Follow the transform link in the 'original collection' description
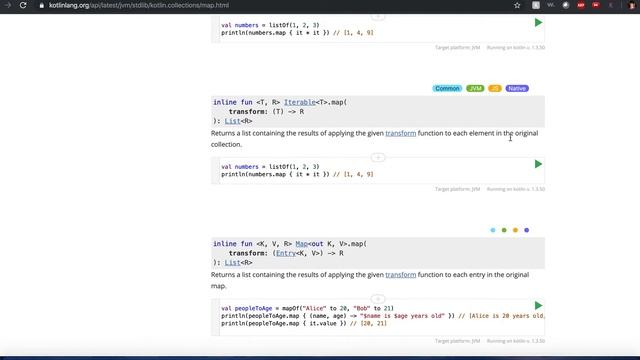The width and height of the screenshot is (640, 360). tap(401, 133)
